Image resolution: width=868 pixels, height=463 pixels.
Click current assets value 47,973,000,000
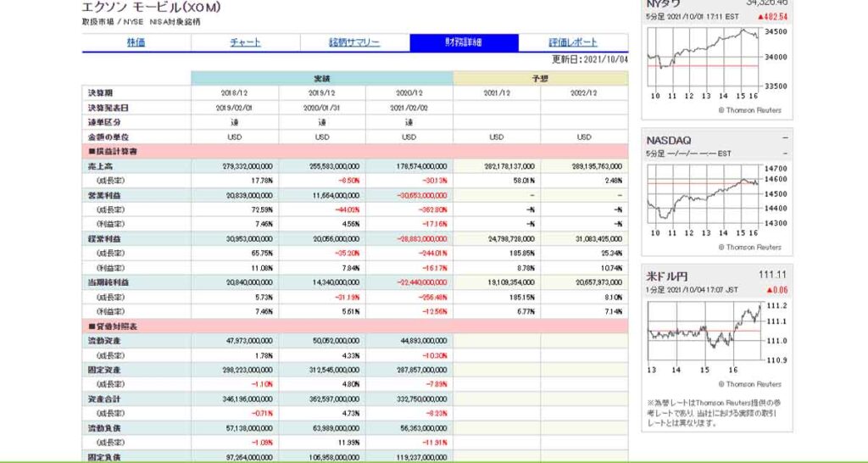click(x=248, y=341)
